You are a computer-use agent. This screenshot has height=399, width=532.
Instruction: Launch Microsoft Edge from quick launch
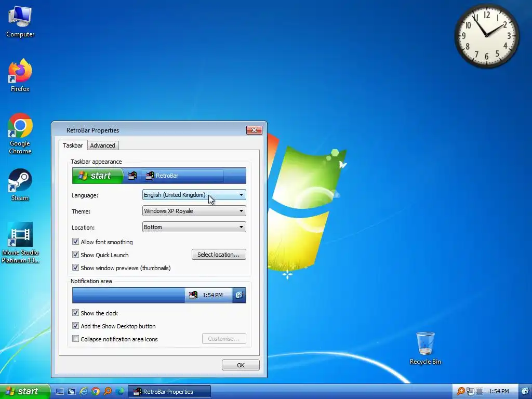pos(120,392)
